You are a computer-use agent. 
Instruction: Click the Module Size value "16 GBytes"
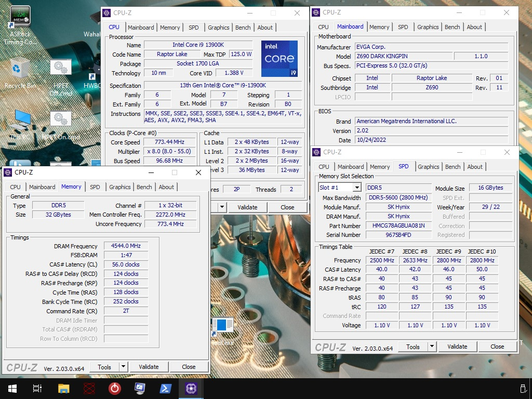490,188
